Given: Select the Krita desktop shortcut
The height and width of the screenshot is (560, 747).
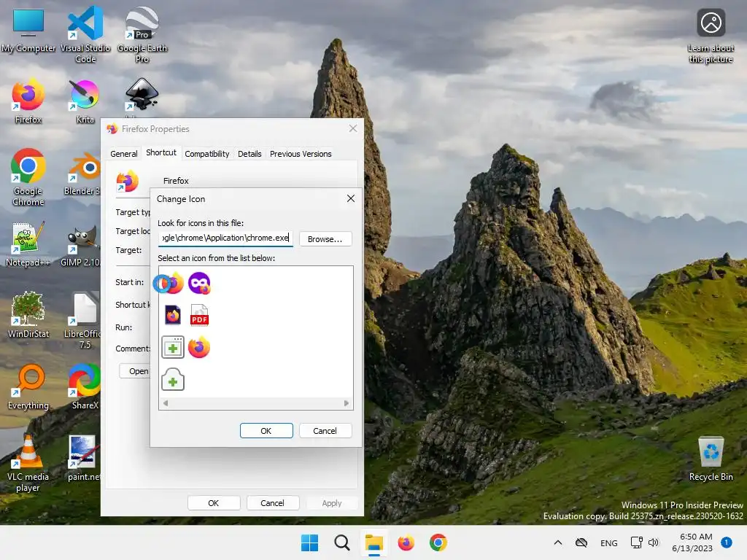Looking at the screenshot, I should [x=85, y=101].
